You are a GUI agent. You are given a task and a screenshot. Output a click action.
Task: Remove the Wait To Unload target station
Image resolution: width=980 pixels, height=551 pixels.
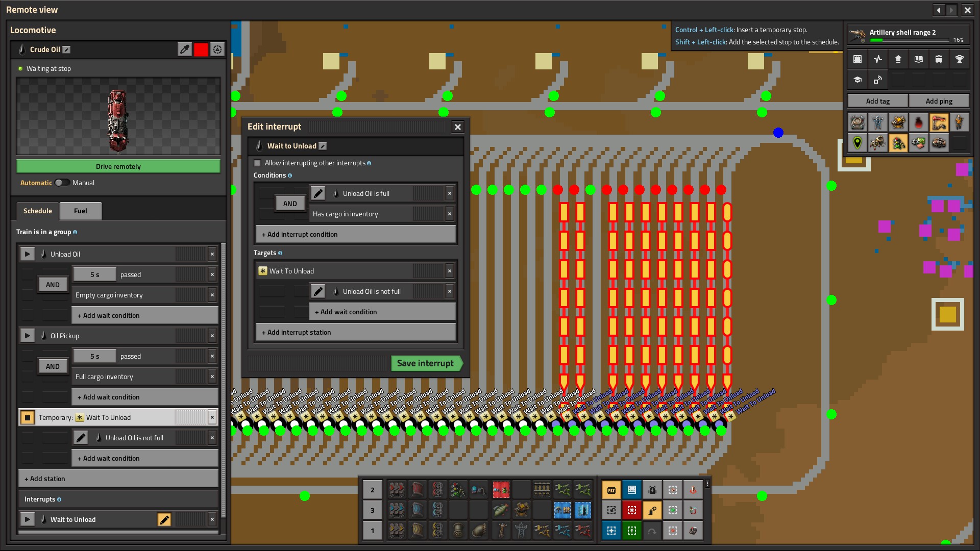pos(450,271)
